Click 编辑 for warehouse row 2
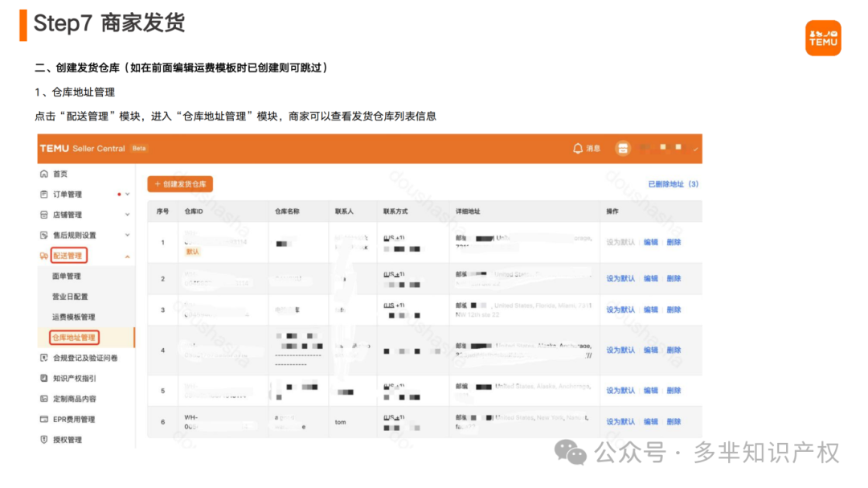This screenshot has width=868, height=488. (651, 279)
